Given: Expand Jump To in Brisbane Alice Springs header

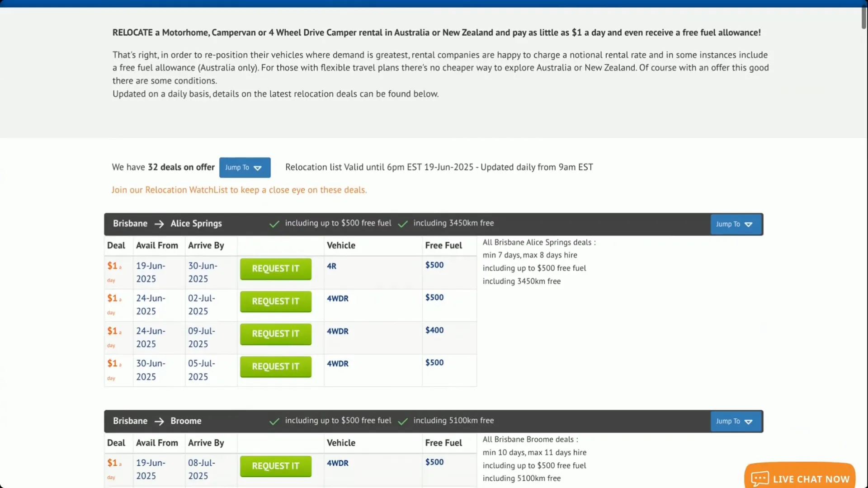Looking at the screenshot, I should coord(735,224).
